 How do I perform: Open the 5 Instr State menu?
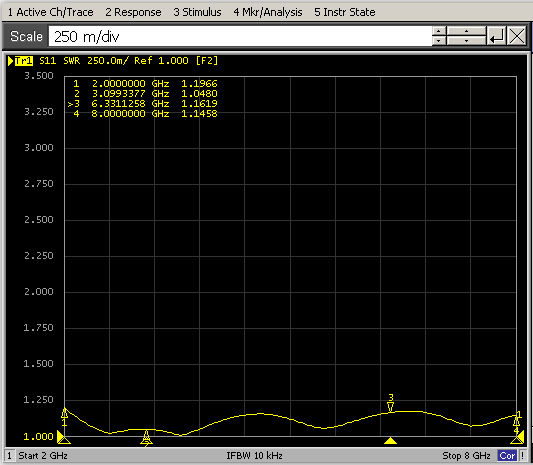345,12
